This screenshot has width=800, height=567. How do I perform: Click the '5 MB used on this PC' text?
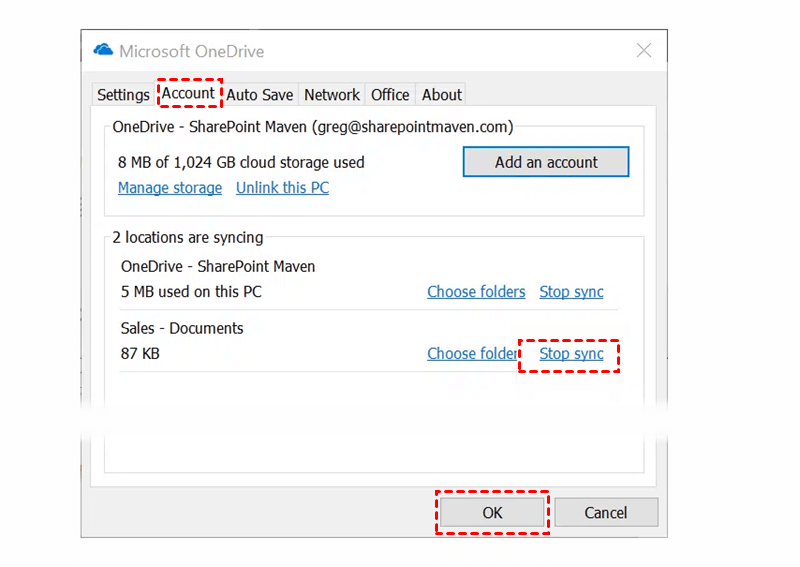191,292
